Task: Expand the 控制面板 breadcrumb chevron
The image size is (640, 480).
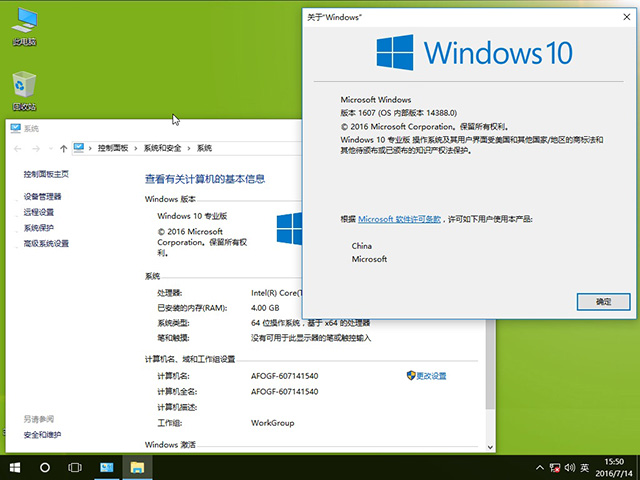Action: (137, 148)
